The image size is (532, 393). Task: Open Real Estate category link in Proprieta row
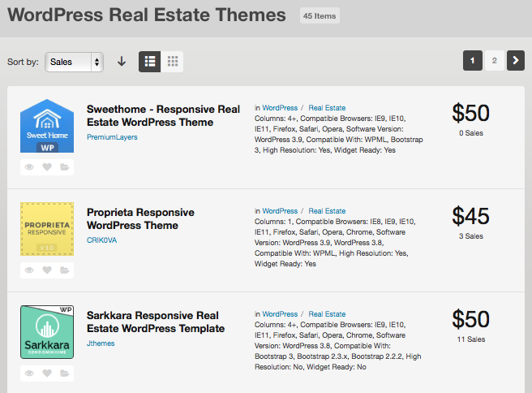click(x=327, y=211)
